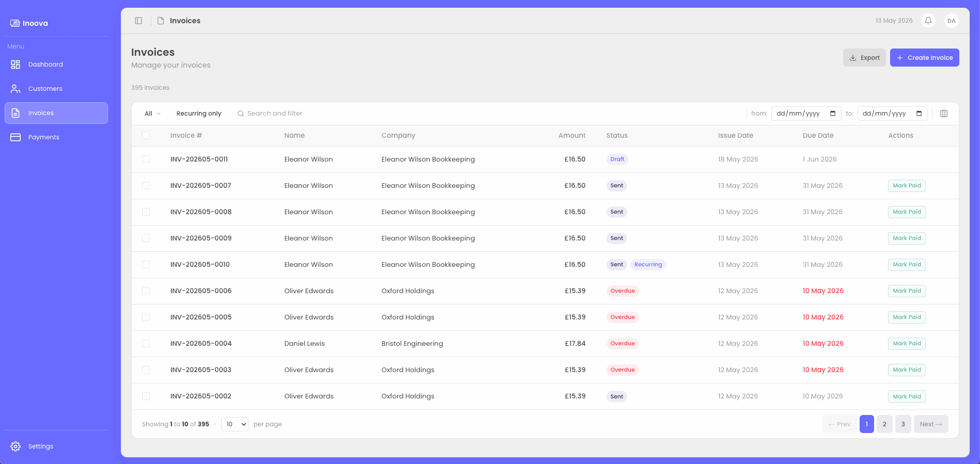Check the INV-202605-0010 row checkbox
The height and width of the screenshot is (464, 980).
pos(146,265)
